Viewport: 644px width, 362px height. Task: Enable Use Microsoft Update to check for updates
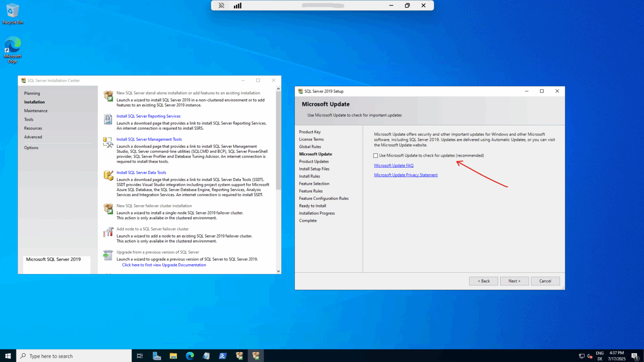[375, 155]
